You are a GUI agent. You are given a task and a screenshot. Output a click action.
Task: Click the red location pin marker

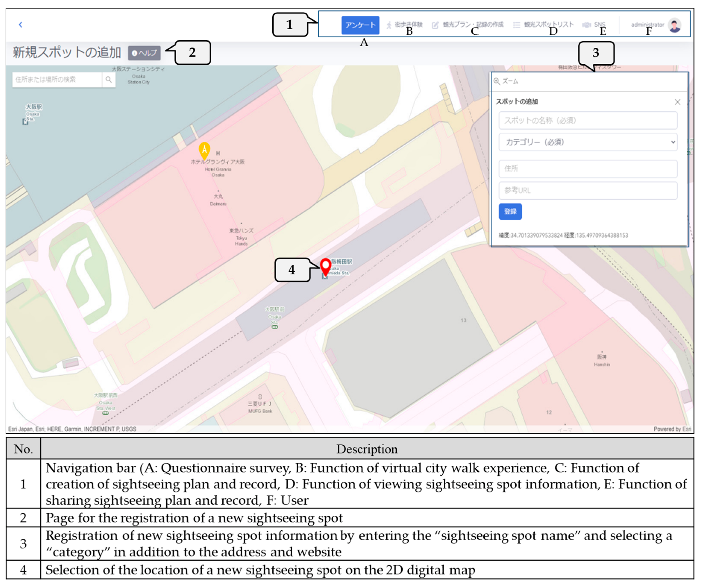tap(325, 265)
